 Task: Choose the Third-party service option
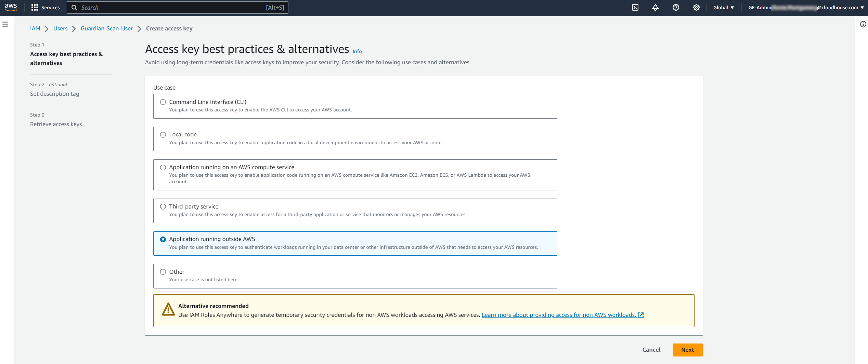point(163,207)
